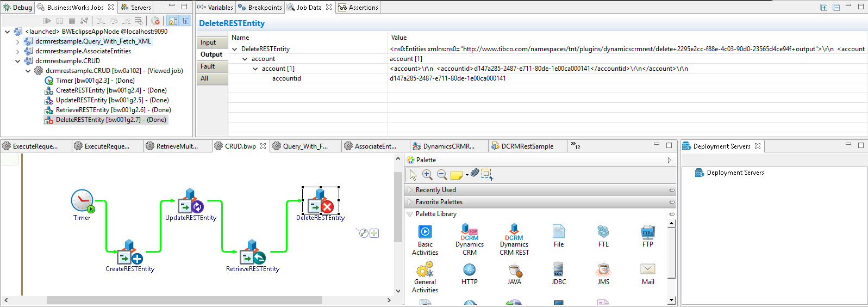Open the JAVA palette

pos(514,274)
